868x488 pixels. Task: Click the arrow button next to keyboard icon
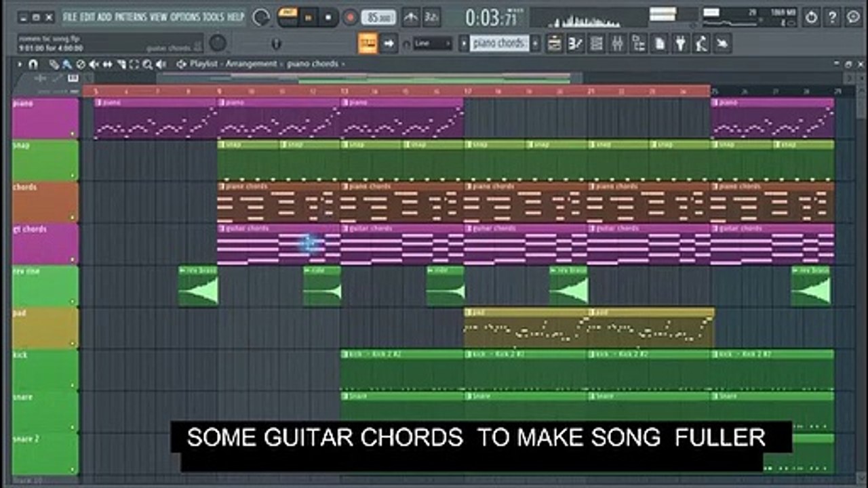[x=389, y=43]
